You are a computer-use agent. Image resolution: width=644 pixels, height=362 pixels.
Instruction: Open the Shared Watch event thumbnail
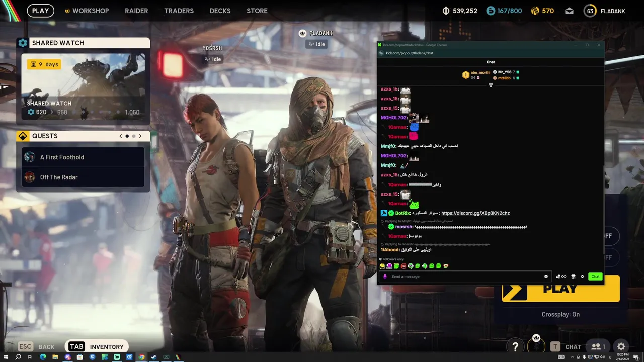pyautogui.click(x=83, y=85)
